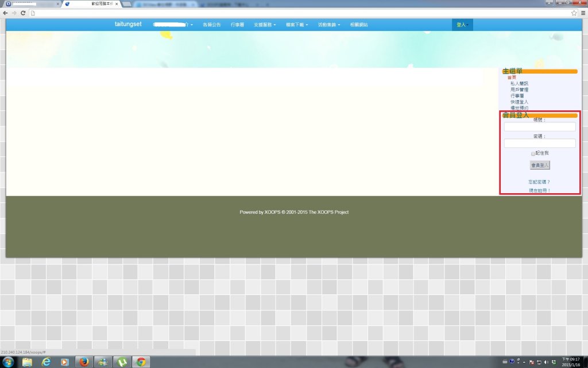Click the 現在註冊！ registration link
This screenshot has width=588, height=368.
[x=539, y=190]
